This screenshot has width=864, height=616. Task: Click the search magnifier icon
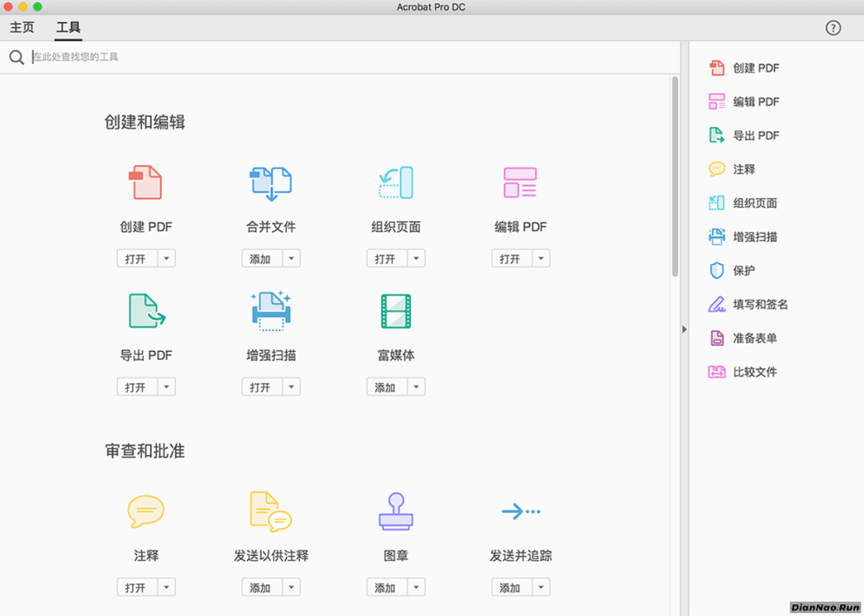point(17,57)
